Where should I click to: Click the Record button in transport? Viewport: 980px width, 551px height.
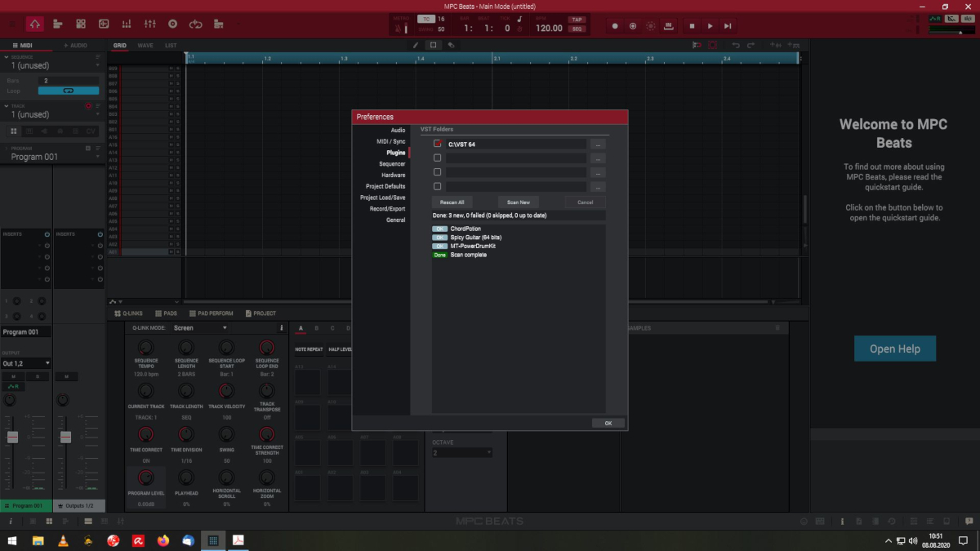(615, 26)
